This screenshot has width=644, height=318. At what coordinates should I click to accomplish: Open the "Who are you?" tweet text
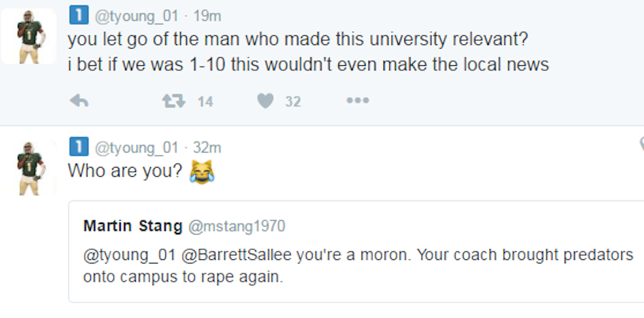[x=125, y=172]
